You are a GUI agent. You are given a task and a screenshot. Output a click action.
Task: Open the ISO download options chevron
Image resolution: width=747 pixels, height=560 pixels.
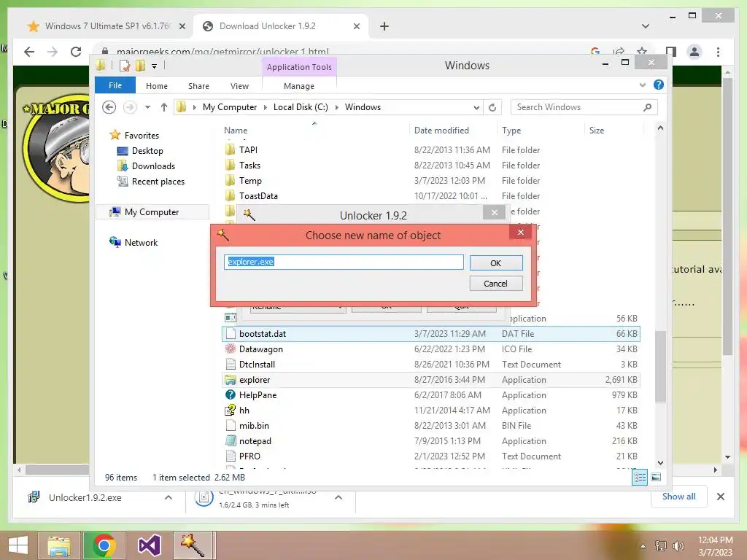pyautogui.click(x=338, y=497)
